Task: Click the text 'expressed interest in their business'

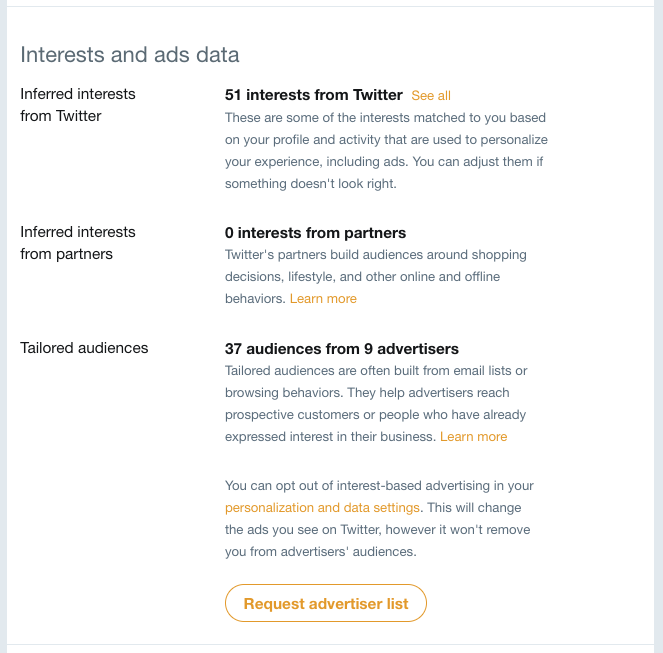Action: click(x=329, y=436)
